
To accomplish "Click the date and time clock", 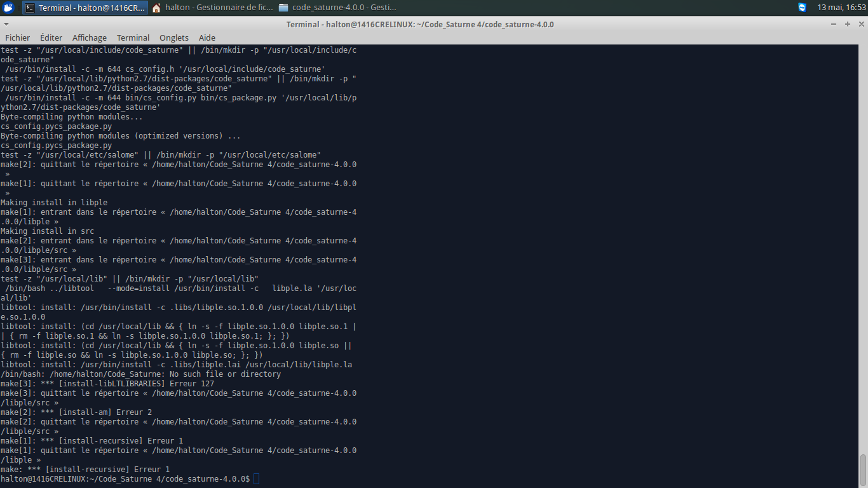I will [840, 8].
